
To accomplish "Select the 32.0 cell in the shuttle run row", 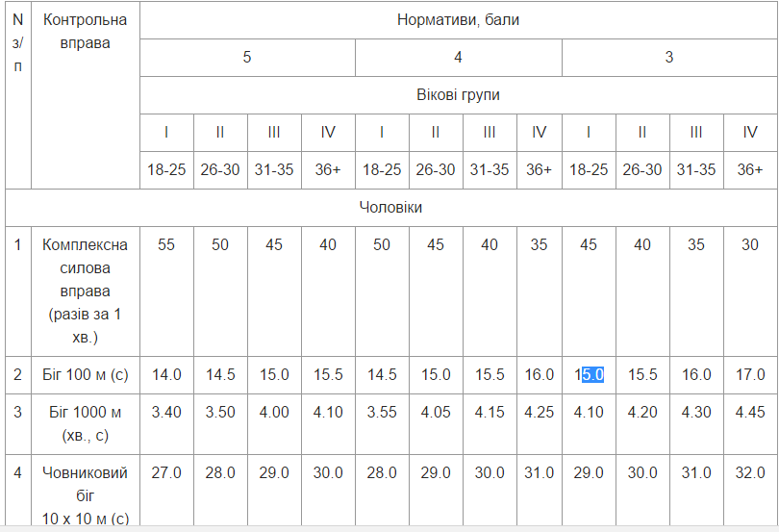I will click(750, 472).
